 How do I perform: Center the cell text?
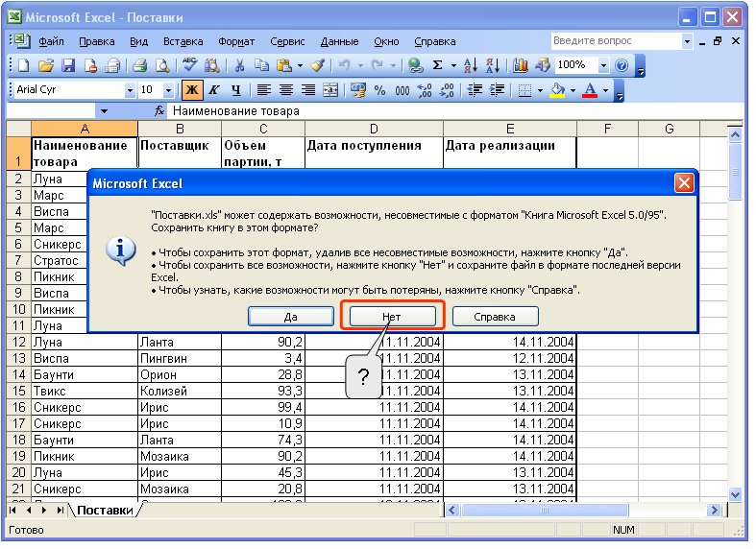(286, 90)
